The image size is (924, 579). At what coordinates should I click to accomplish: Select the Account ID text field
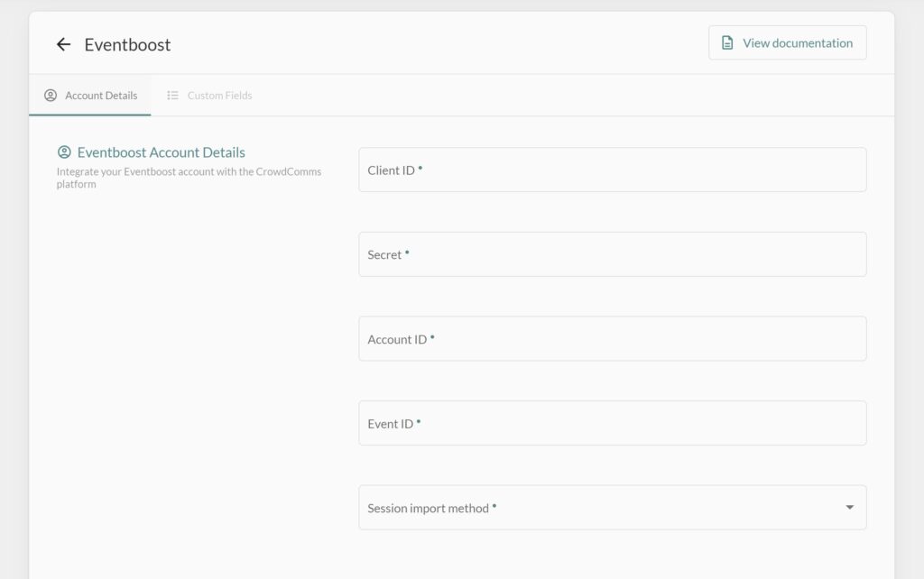click(612, 339)
